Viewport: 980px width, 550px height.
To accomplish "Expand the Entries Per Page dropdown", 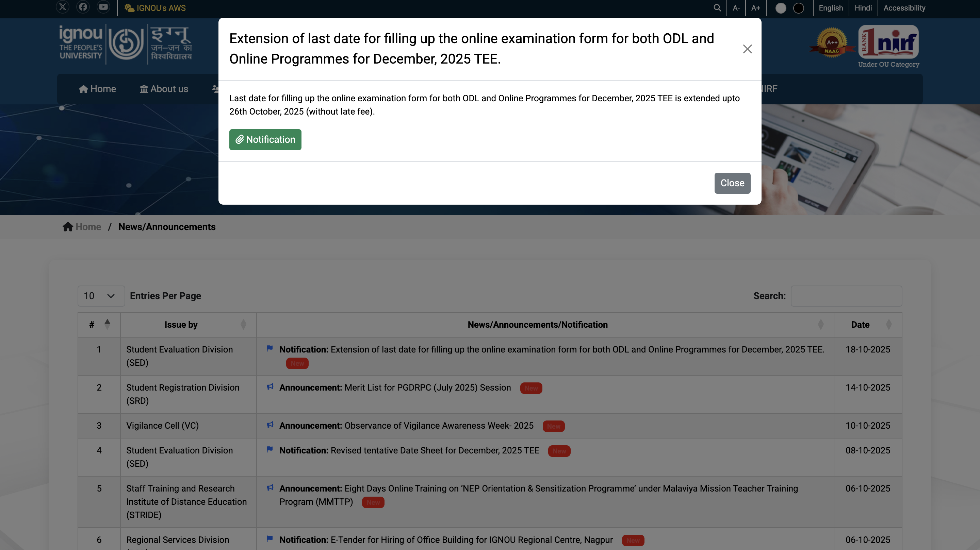I will 101,296.
